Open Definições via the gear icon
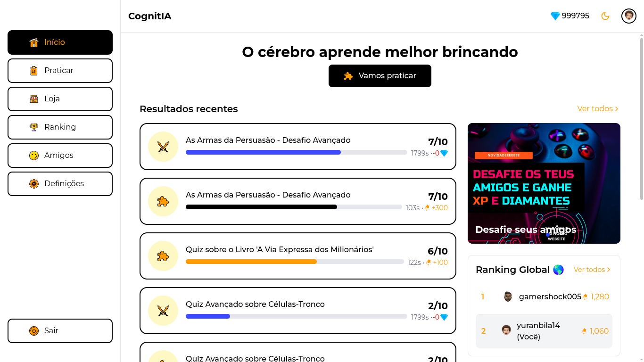This screenshot has height=362, width=644. 33,184
